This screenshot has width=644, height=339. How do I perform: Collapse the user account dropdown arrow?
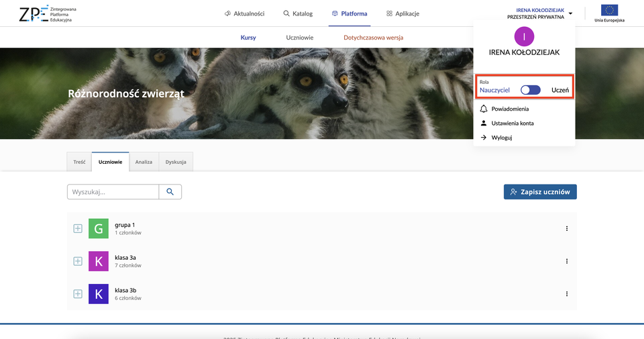point(570,13)
